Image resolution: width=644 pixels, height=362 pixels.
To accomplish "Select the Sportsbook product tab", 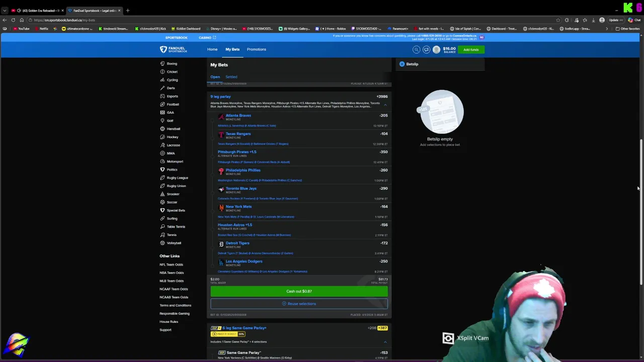I will point(176,38).
